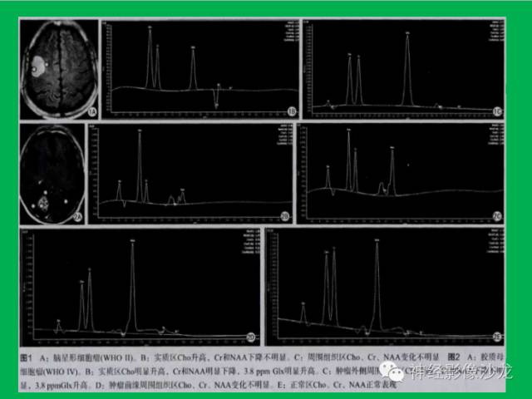Select the tallest Cho peak in spectrum 2B

pyautogui.click(x=140, y=165)
